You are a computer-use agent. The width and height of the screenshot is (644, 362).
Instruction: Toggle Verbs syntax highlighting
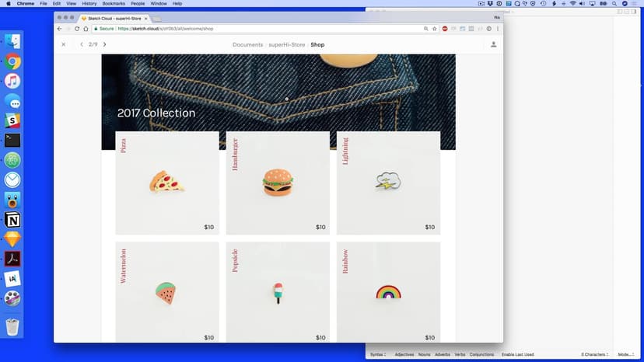460,354
